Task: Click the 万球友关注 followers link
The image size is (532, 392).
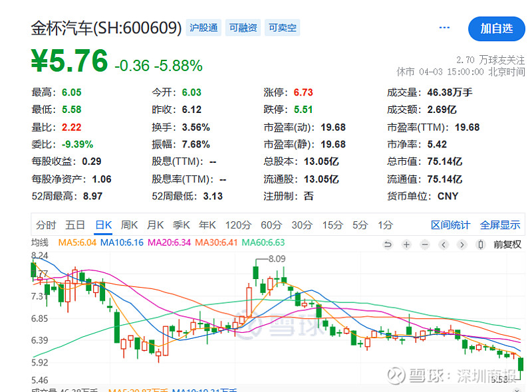Action: point(503,59)
